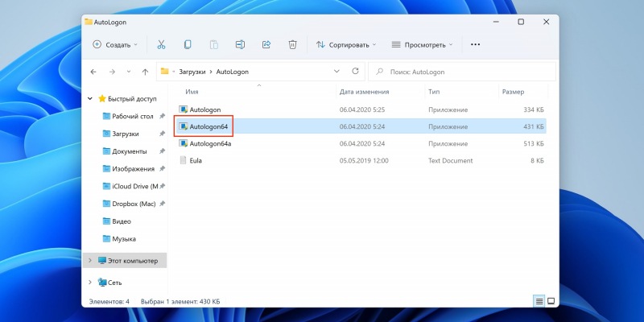
Task: Open Рабочий стол in sidebar
Action: click(133, 116)
